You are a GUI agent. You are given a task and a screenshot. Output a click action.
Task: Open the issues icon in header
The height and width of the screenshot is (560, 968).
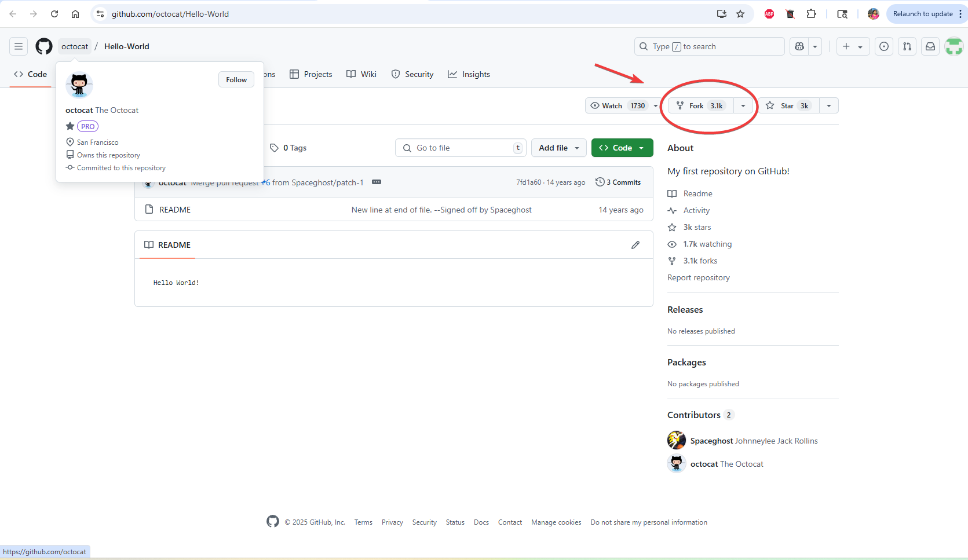(x=884, y=46)
